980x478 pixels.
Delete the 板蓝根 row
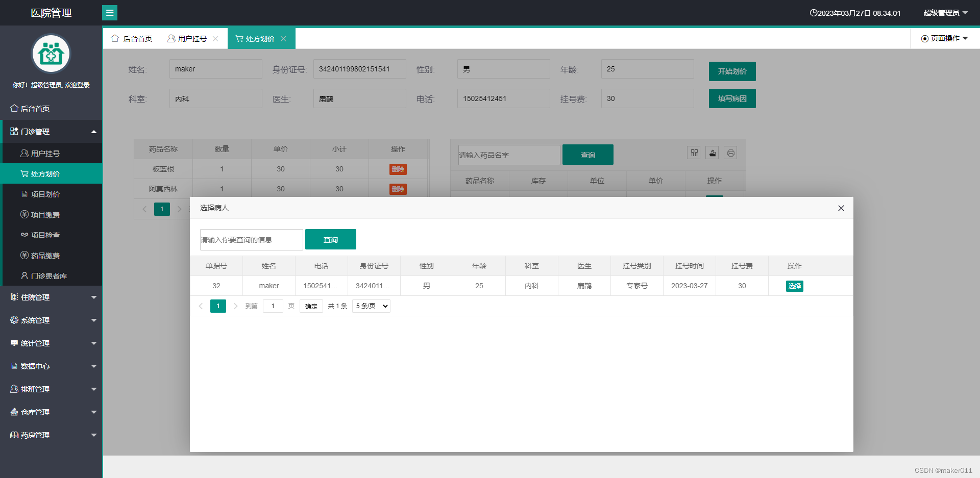click(398, 169)
